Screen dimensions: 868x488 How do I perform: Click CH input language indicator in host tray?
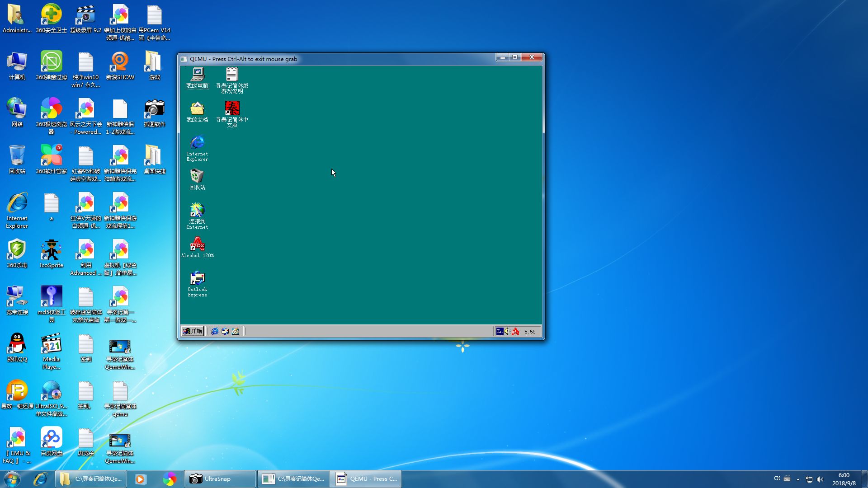click(x=777, y=478)
